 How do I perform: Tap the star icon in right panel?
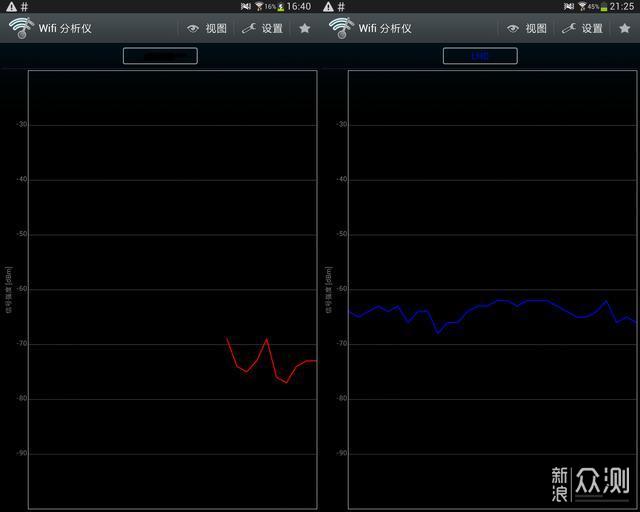click(625, 28)
